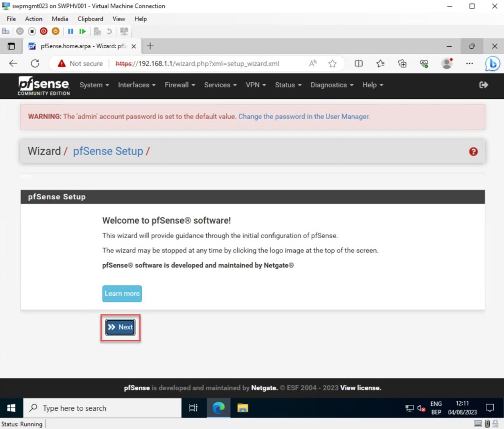
Task: Add this page to favorites with star icon
Action: click(x=332, y=63)
